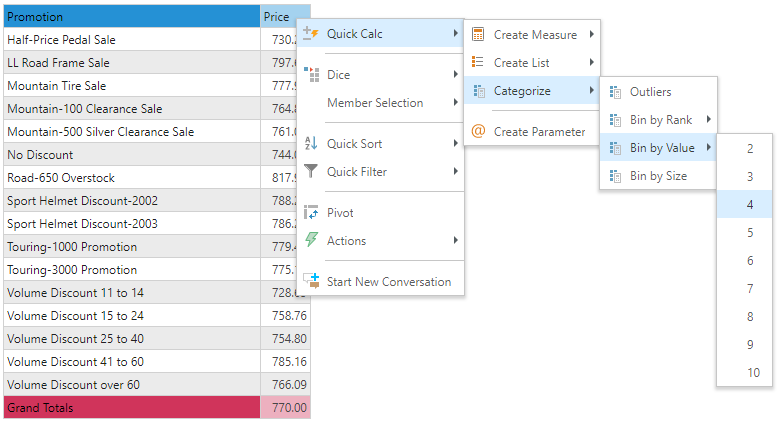Choose 10 bins from value list

click(753, 373)
